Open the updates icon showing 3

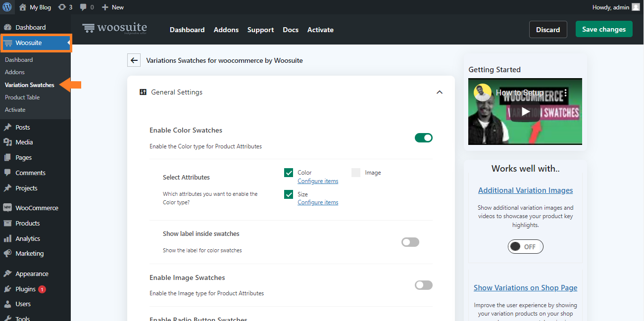click(x=62, y=7)
